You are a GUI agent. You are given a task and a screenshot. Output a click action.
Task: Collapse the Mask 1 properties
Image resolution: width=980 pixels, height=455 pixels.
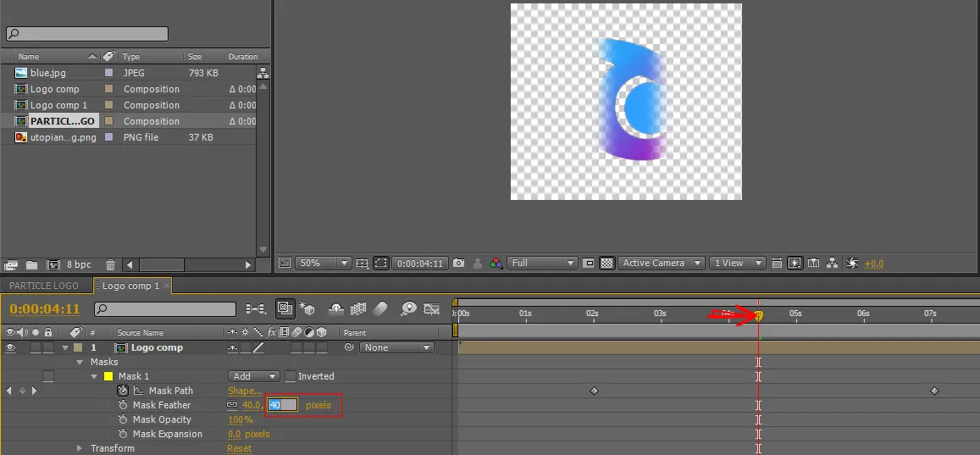[94, 376]
